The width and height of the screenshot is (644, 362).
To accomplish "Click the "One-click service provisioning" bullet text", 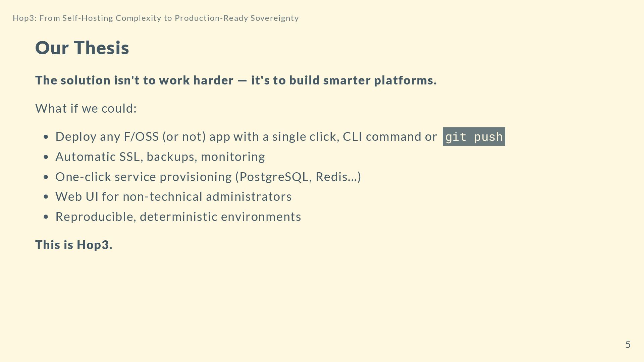I will [x=208, y=177].
